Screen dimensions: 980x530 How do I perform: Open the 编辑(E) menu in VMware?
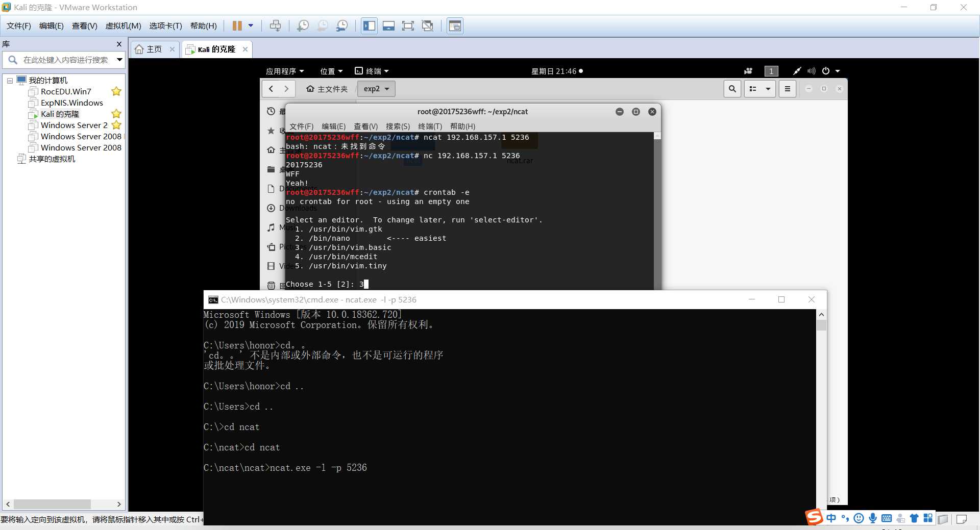tap(52, 26)
